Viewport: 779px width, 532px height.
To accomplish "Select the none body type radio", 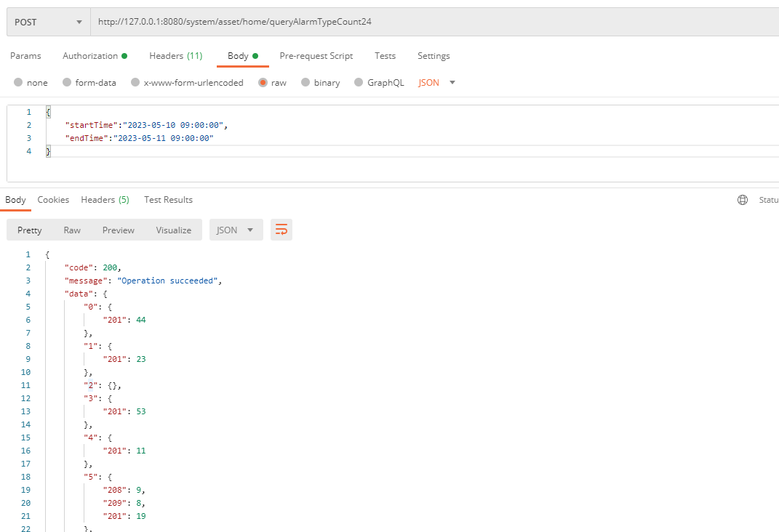I will pos(18,83).
